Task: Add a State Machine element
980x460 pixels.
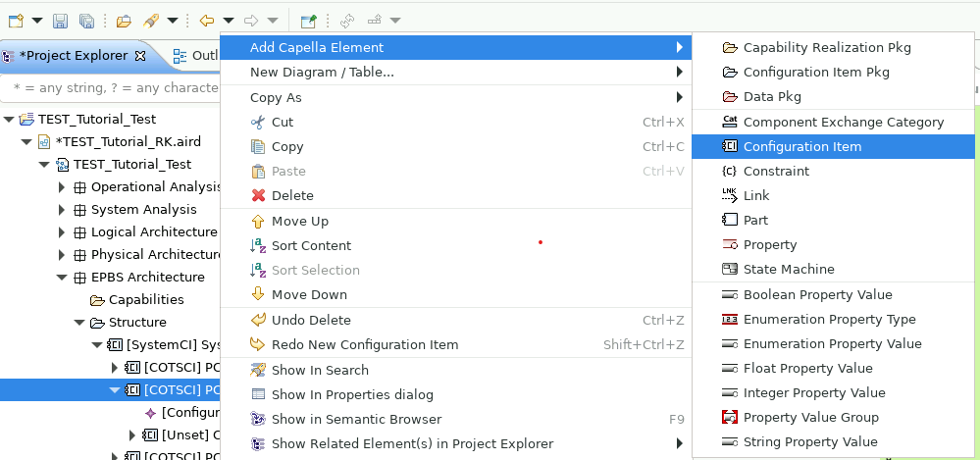Action: (x=833, y=269)
